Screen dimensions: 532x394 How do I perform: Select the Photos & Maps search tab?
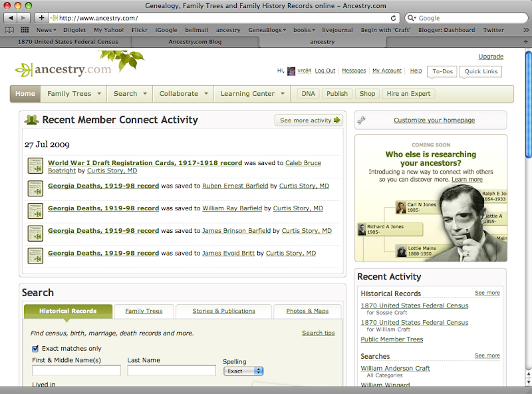point(307,311)
